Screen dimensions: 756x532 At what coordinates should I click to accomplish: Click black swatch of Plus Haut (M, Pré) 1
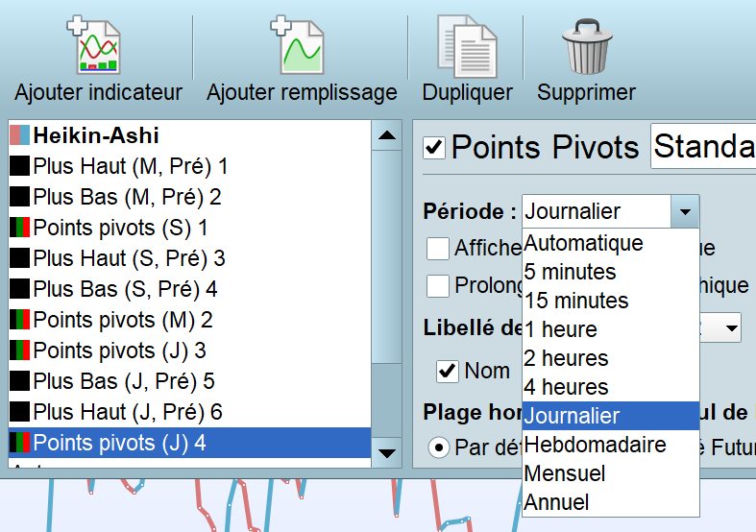19,166
